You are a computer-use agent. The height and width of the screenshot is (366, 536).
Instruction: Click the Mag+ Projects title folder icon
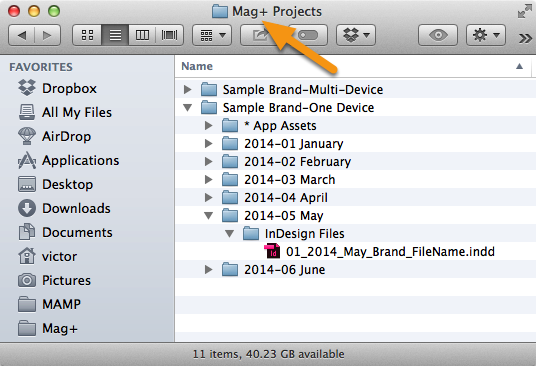click(x=220, y=11)
